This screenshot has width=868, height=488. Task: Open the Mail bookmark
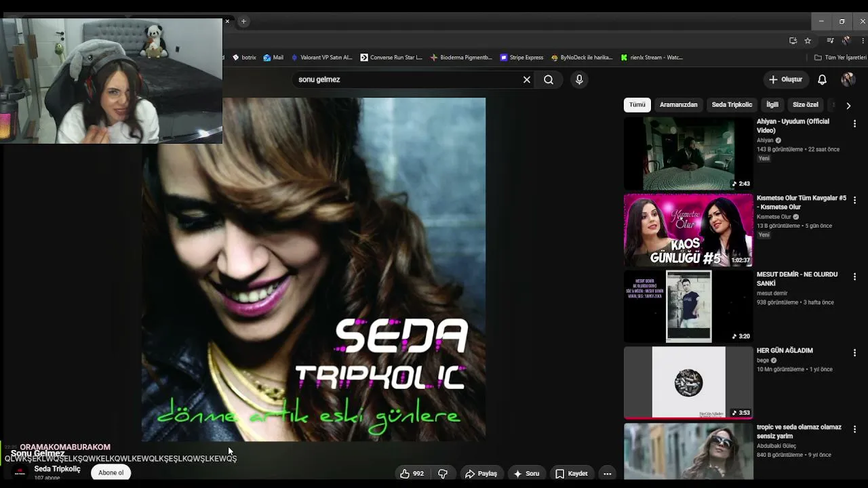[273, 58]
